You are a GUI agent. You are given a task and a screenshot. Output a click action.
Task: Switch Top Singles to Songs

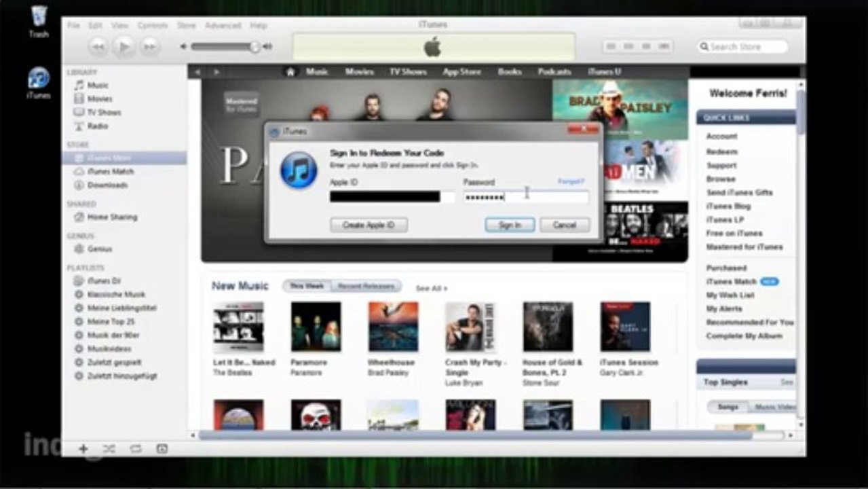click(x=728, y=407)
